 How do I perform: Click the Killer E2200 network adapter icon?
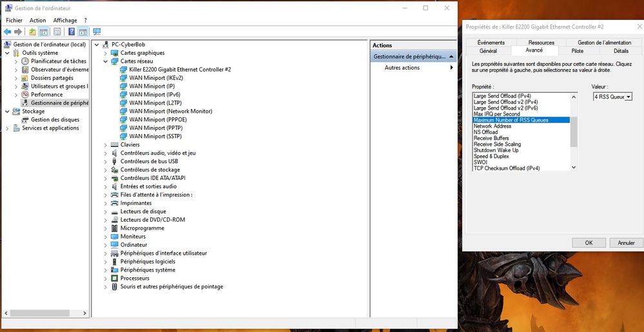[x=124, y=69]
